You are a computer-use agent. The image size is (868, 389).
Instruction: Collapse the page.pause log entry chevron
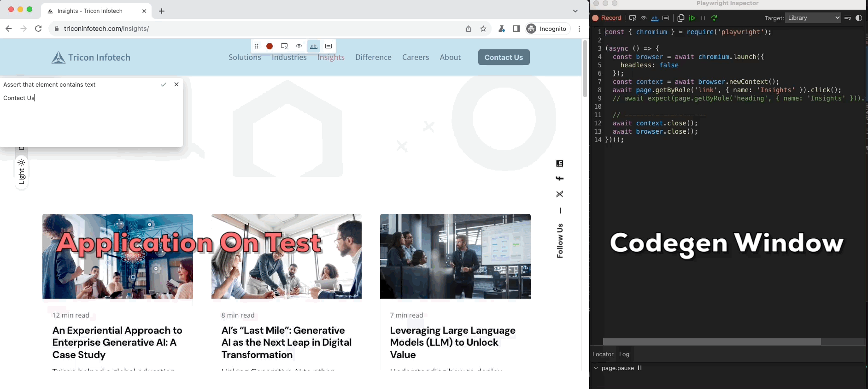click(596, 368)
